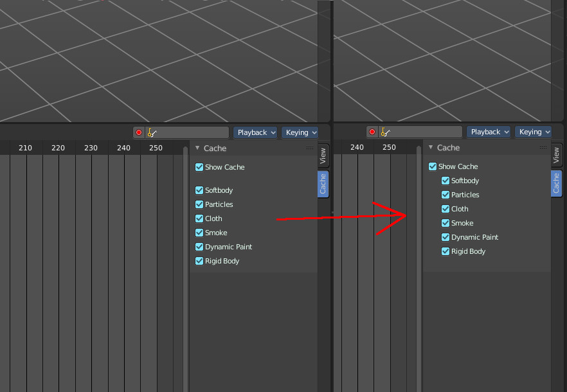
Task: Click the right Cache panel drag grip dots
Action: coord(543,147)
